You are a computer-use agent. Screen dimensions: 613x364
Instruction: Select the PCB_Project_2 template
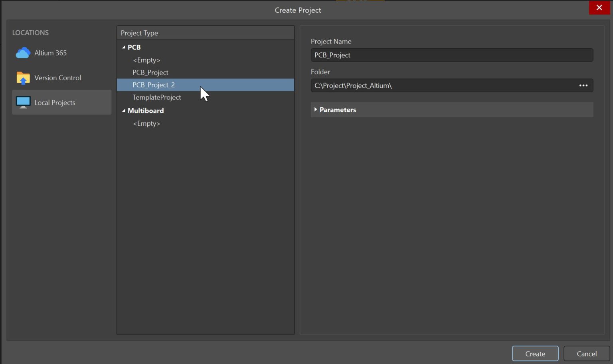[154, 85]
